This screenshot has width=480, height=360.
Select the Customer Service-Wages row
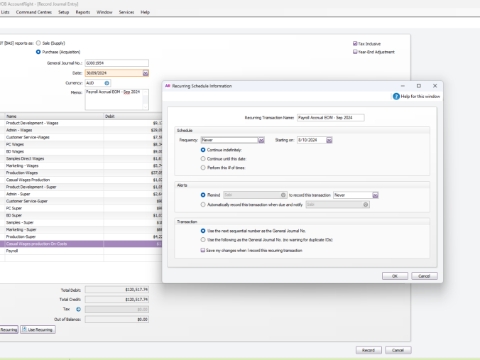(x=81, y=137)
